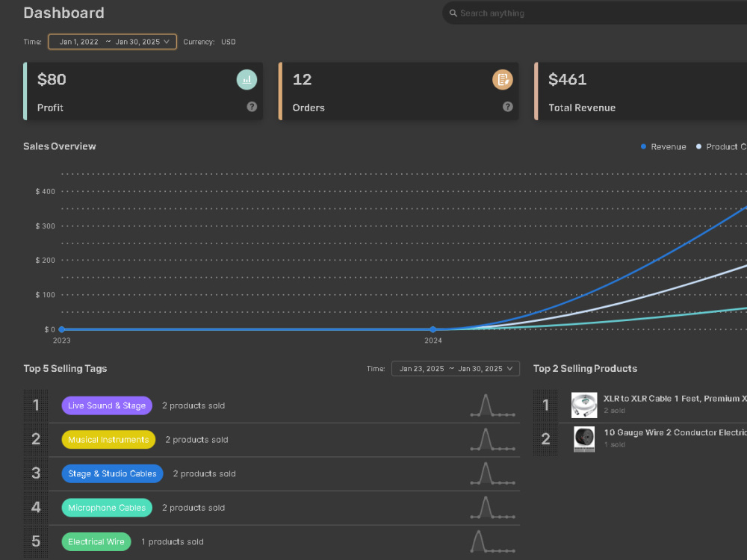Open XLR to XLR Cable product link
Image resolution: width=747 pixels, height=560 pixels.
tap(675, 399)
